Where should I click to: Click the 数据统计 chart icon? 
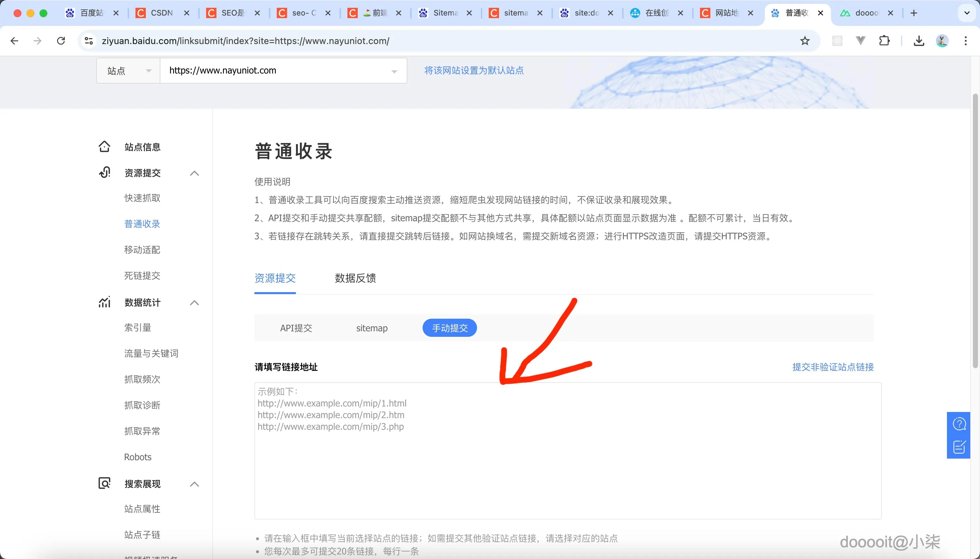coord(104,302)
